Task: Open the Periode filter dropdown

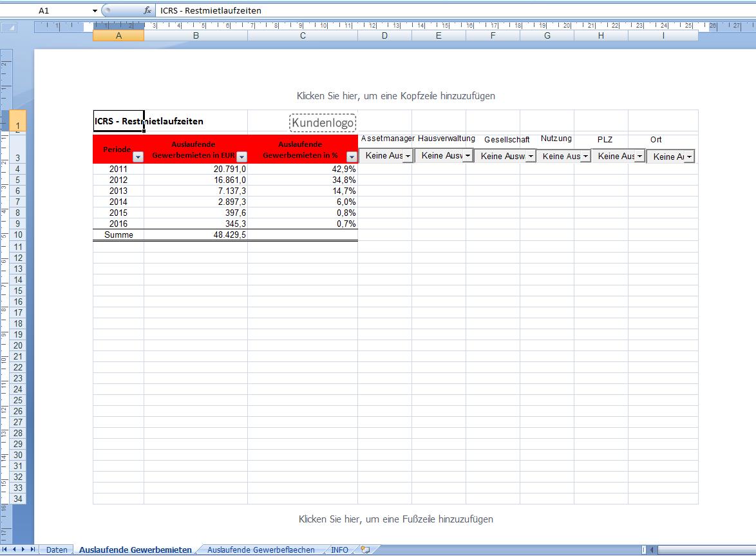Action: click(x=138, y=157)
